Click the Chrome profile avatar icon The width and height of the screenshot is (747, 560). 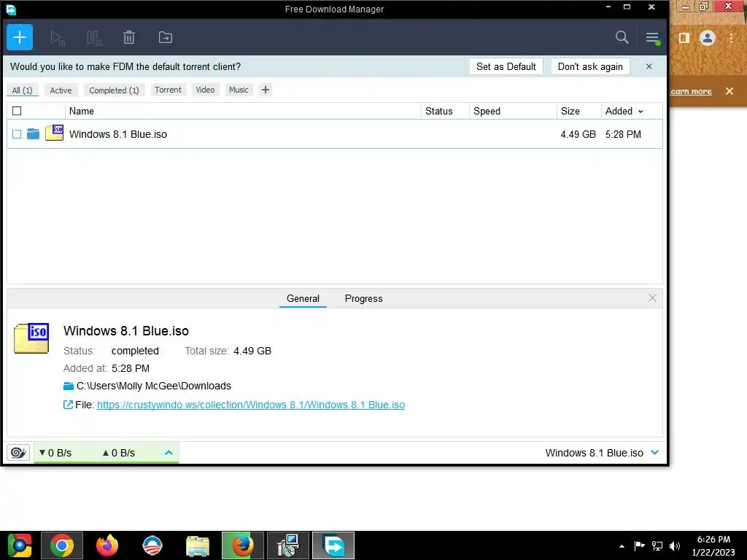click(708, 38)
